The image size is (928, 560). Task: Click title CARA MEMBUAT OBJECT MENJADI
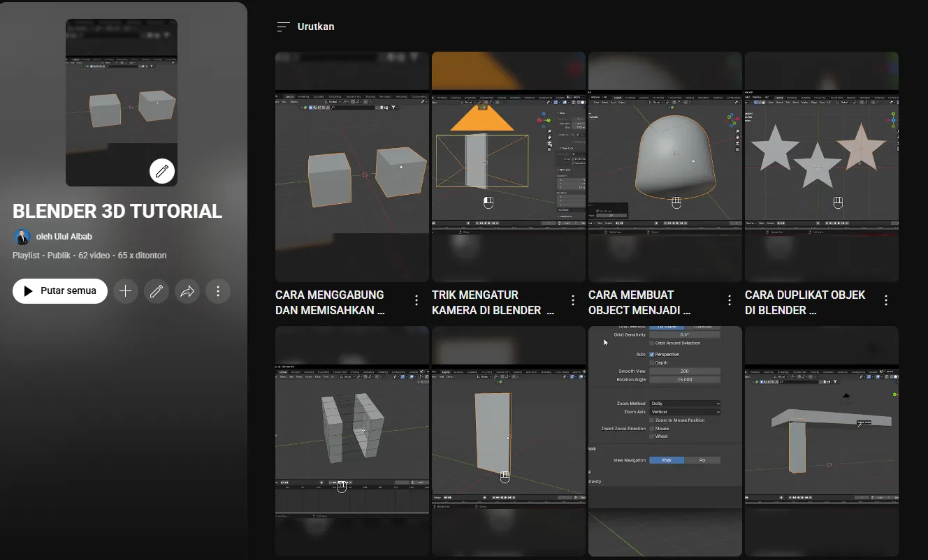click(x=640, y=302)
